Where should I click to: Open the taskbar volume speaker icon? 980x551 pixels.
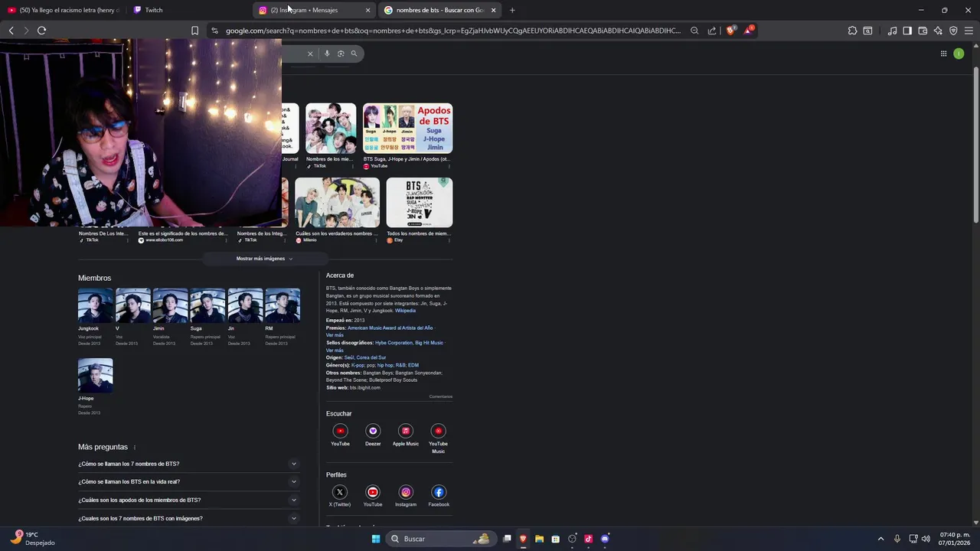(x=926, y=539)
